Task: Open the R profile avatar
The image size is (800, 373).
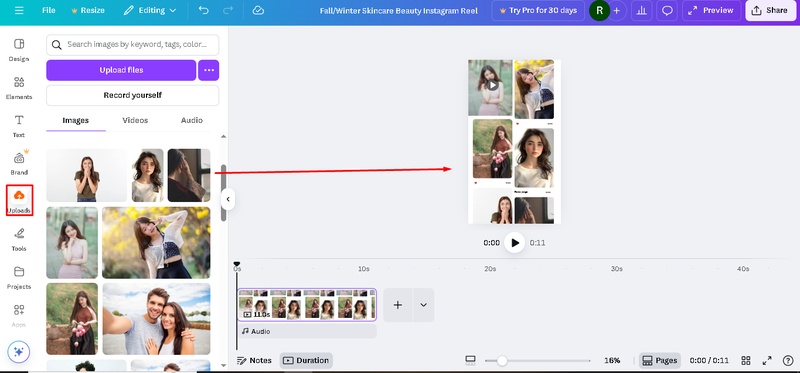Action: 599,11
